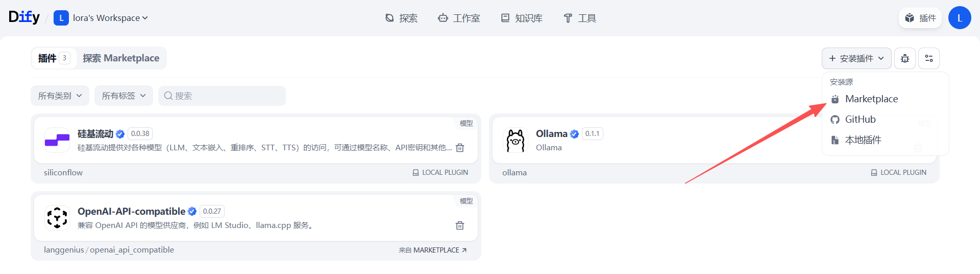Toggle the 安装插件 install dropdown

[856, 58]
